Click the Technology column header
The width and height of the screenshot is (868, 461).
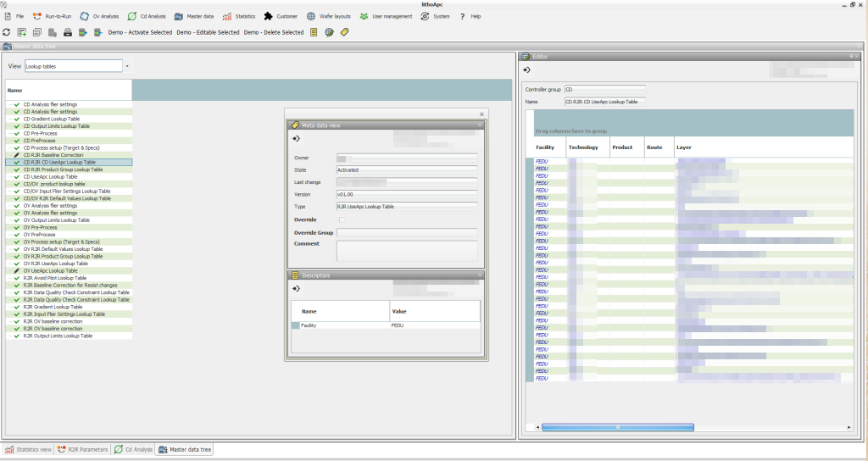[x=588, y=147]
